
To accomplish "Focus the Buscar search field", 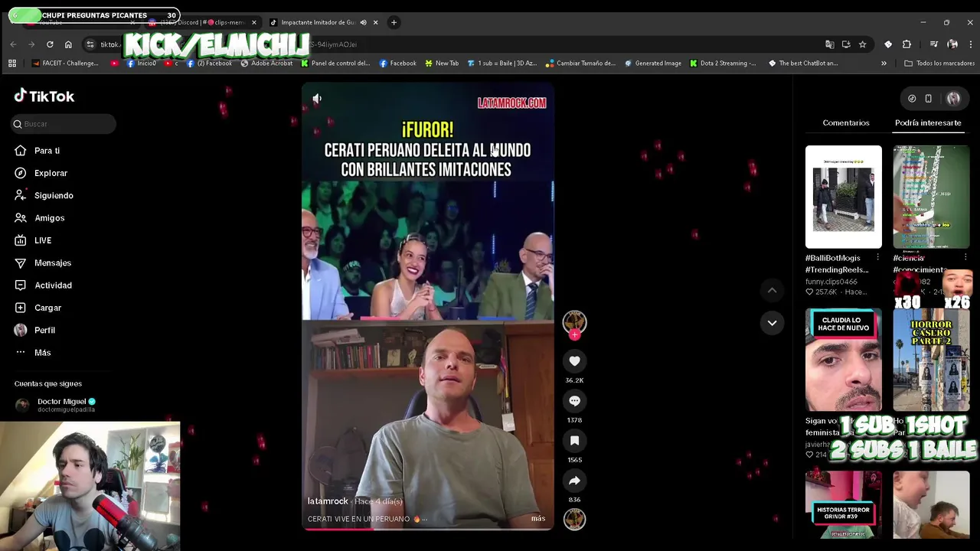I will click(64, 124).
